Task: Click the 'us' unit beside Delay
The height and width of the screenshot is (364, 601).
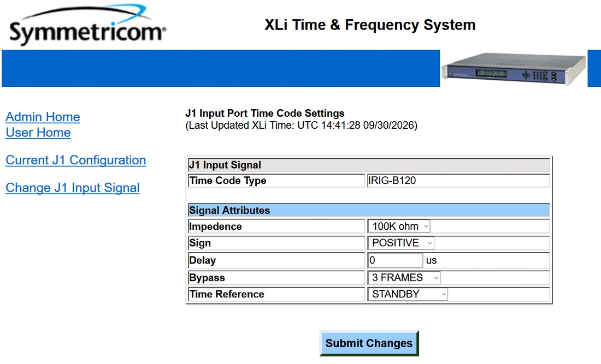Action: [x=431, y=261]
